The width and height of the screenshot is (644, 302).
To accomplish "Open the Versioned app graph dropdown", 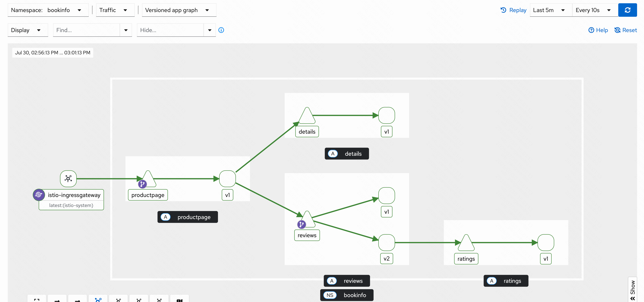I will click(179, 10).
